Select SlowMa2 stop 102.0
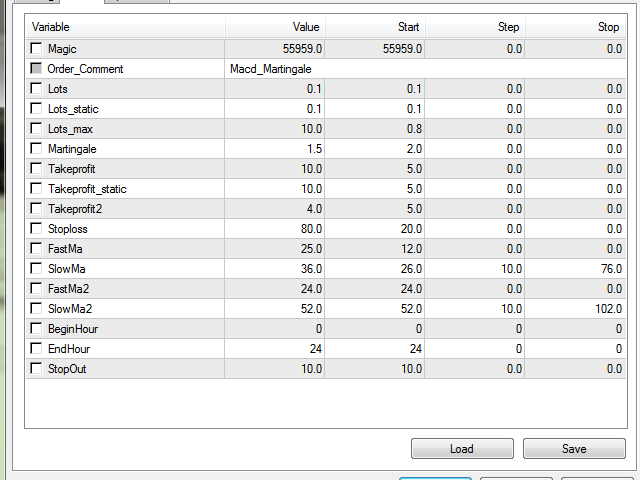 tap(609, 309)
